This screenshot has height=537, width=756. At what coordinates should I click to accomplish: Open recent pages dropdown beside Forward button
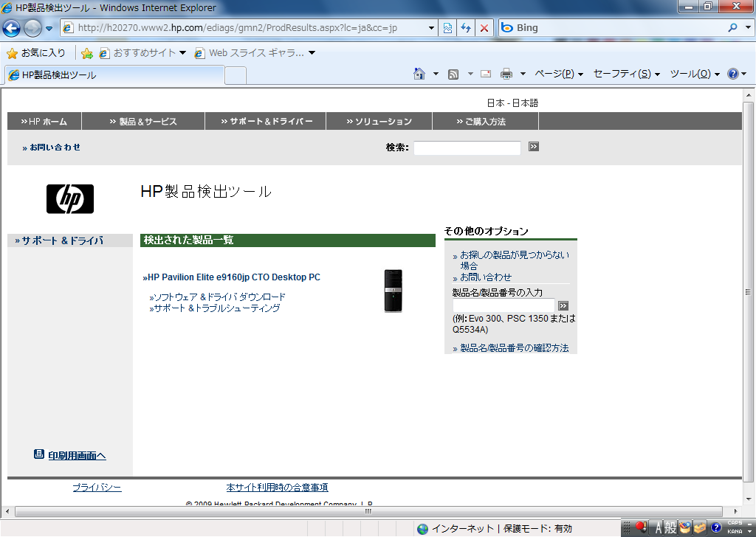pos(49,29)
